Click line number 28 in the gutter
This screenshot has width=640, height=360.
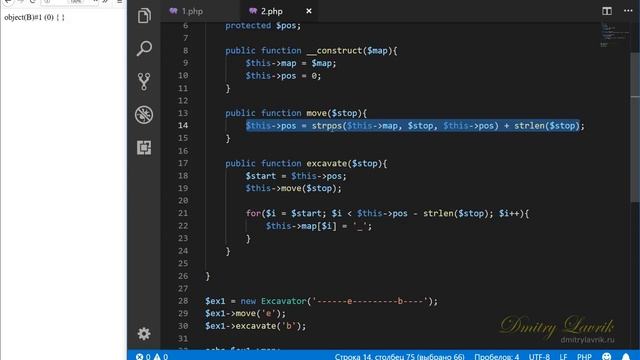[183, 301]
